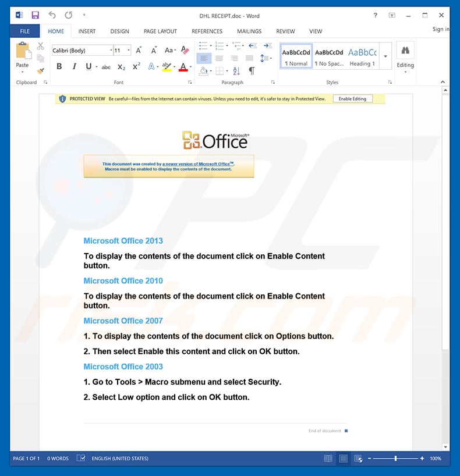Click the Increase Indent icon

(x=268, y=46)
